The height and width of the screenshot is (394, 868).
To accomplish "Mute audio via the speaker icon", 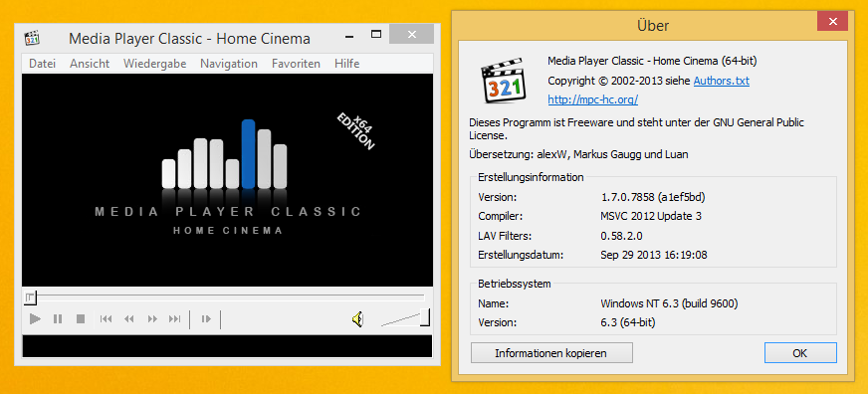I will point(358,318).
